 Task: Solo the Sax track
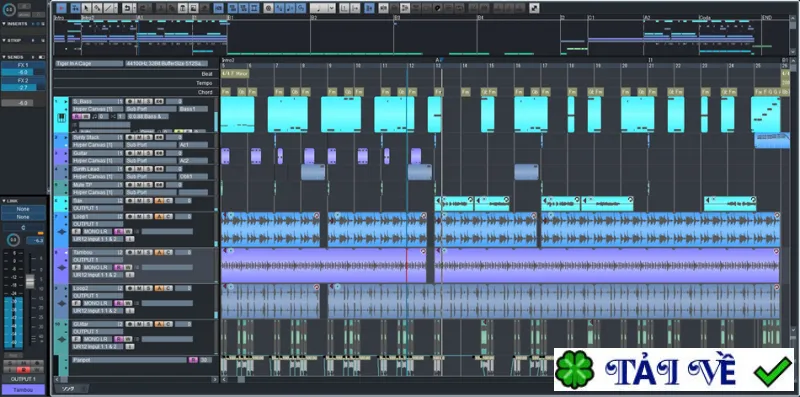[148, 201]
